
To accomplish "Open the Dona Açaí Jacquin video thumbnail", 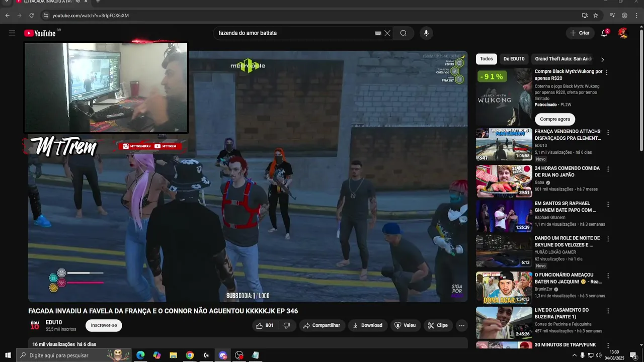I will tap(504, 288).
